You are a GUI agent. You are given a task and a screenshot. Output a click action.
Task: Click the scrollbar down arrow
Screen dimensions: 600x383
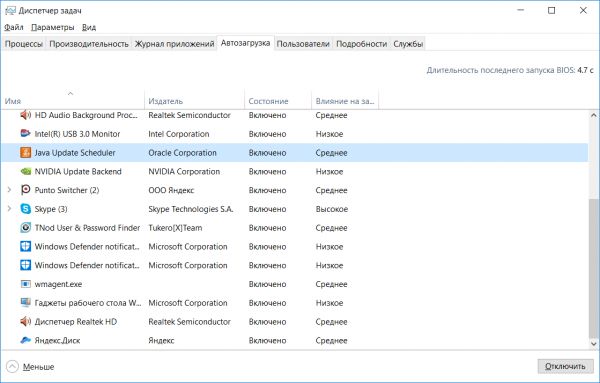click(x=593, y=344)
